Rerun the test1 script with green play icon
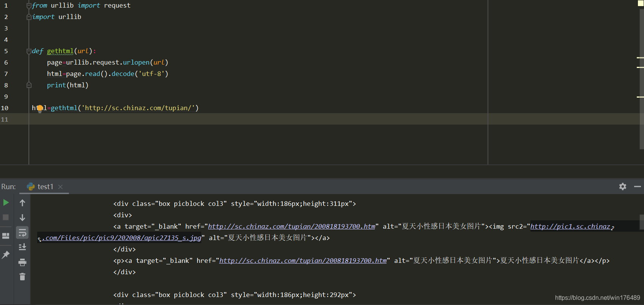The height and width of the screenshot is (305, 644). click(x=6, y=202)
